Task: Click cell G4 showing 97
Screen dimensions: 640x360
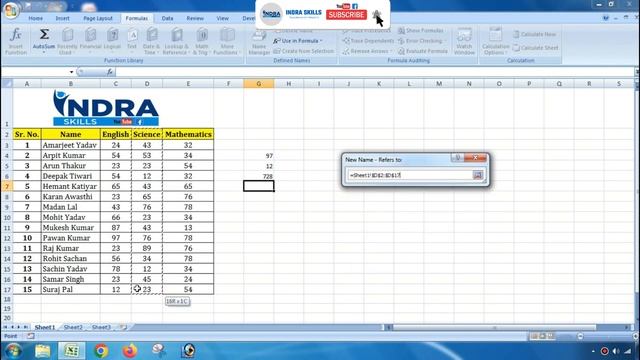Action: tap(259, 156)
